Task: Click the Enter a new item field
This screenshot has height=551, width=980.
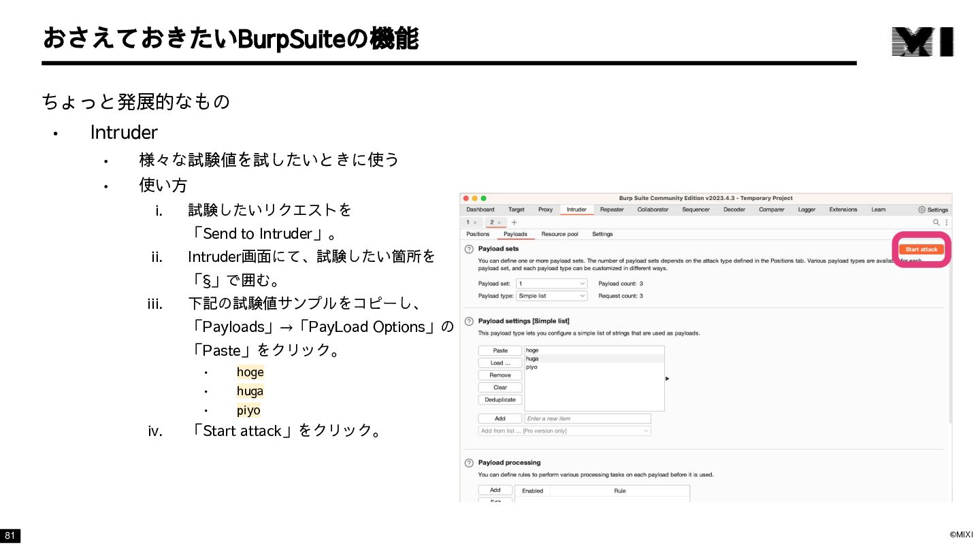Action: (588, 418)
